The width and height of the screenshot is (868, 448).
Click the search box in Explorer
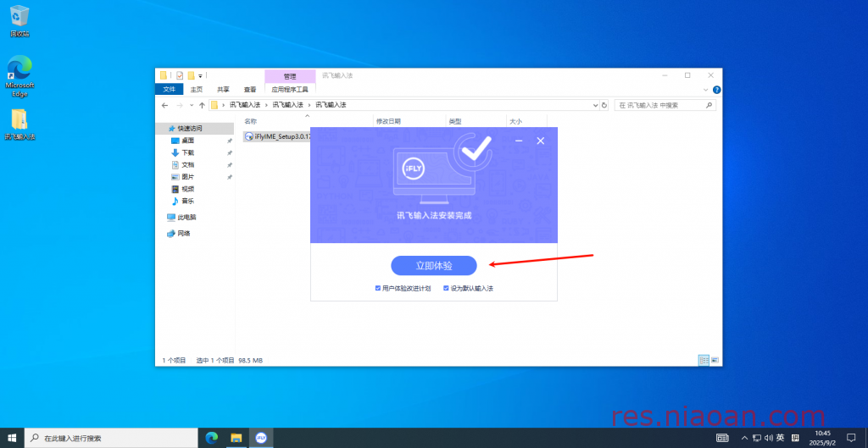pos(665,105)
